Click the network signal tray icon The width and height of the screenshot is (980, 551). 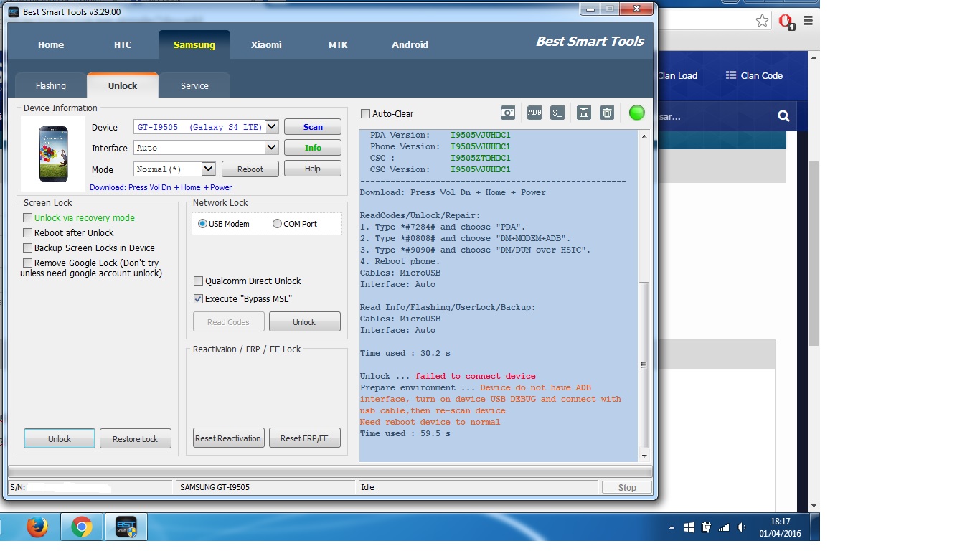724,527
